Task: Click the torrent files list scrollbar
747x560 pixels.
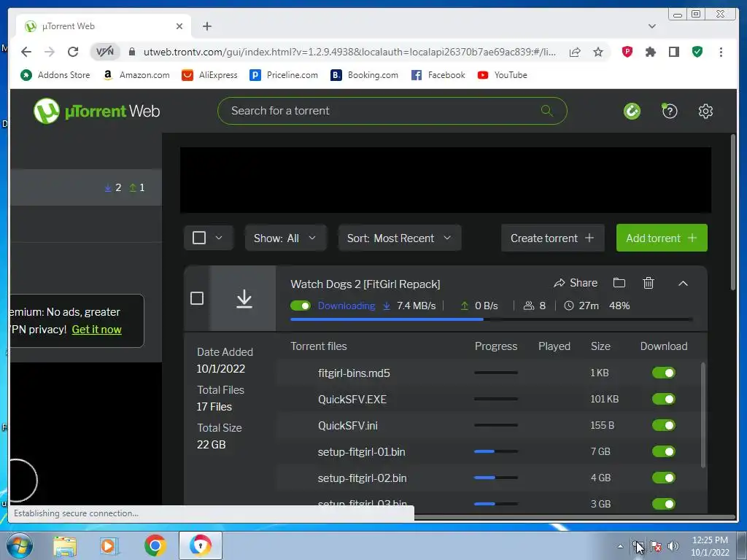Action: pos(703,414)
